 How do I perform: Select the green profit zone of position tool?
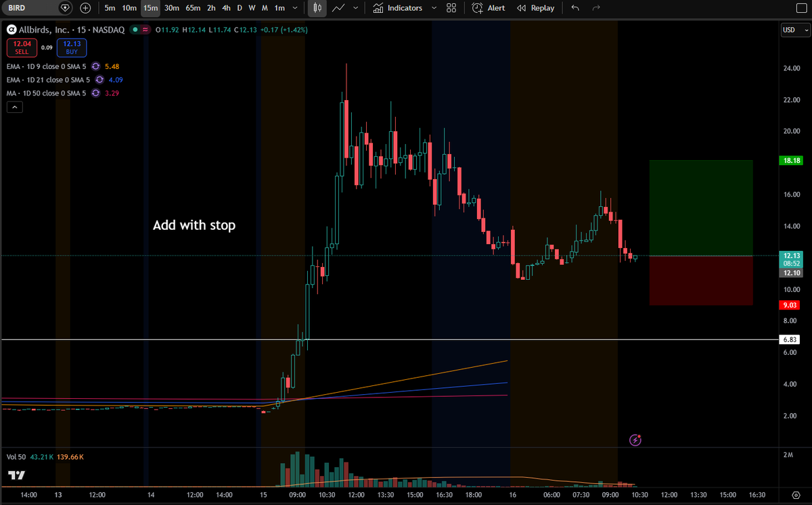pyautogui.click(x=701, y=208)
